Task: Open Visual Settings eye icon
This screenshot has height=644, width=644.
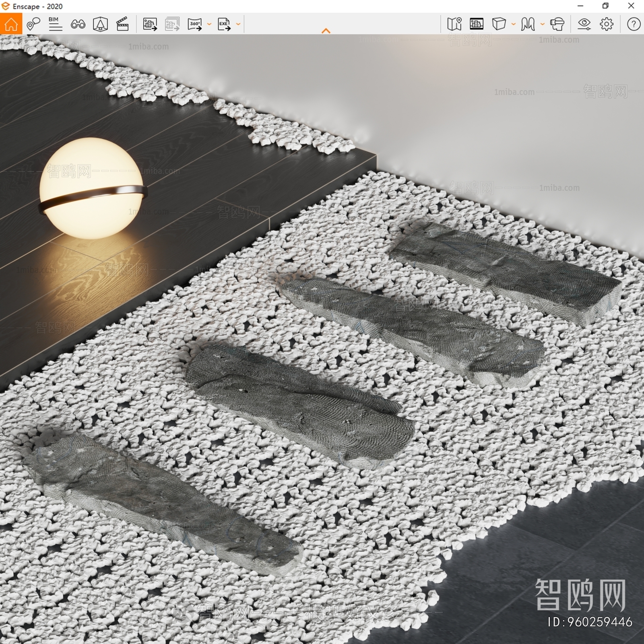Action: (584, 24)
